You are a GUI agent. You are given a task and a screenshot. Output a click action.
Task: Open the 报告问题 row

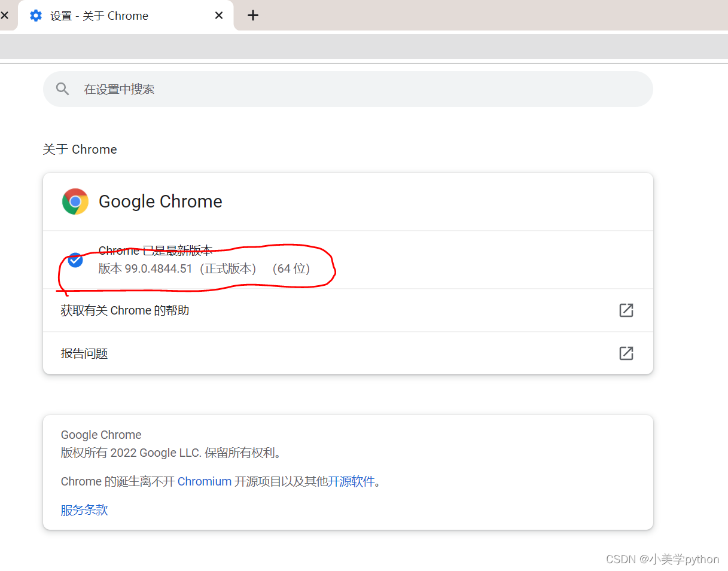point(348,353)
